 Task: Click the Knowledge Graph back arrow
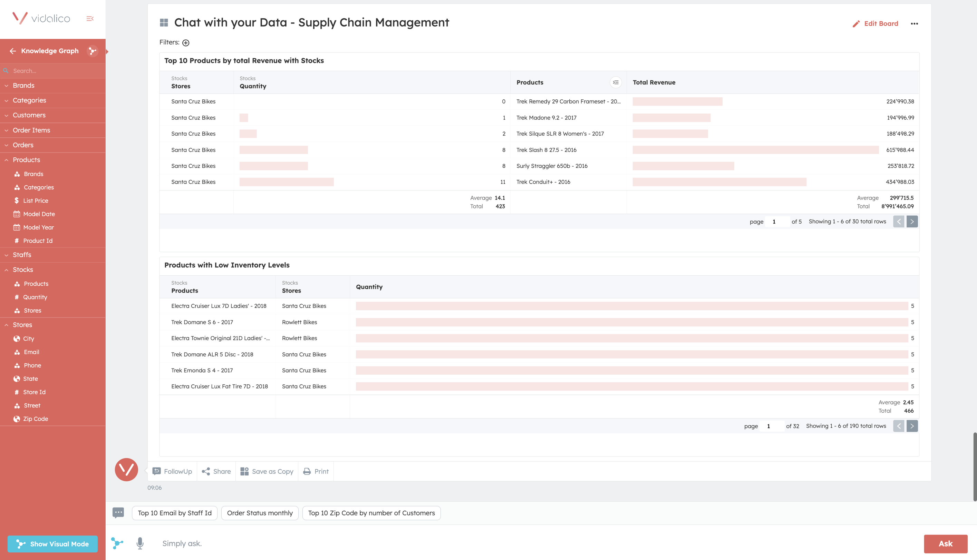13,51
